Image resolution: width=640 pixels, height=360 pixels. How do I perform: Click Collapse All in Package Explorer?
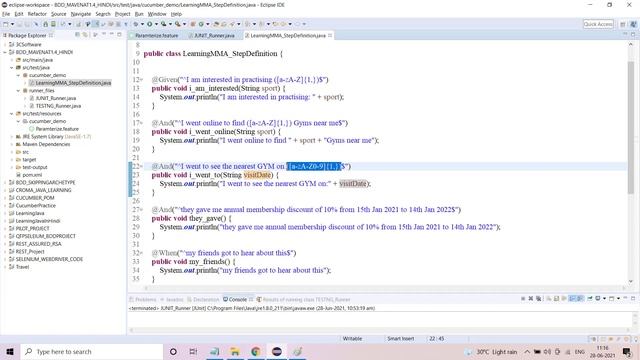pyautogui.click(x=77, y=35)
